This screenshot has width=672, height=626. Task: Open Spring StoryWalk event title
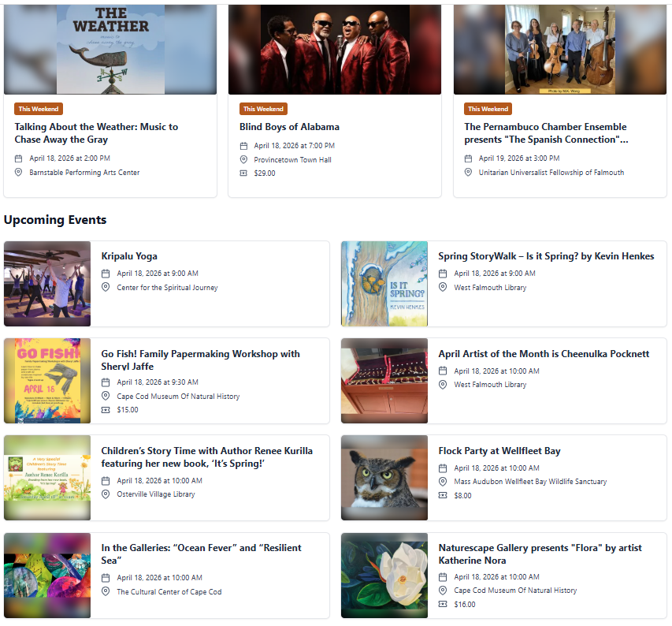[x=546, y=256]
